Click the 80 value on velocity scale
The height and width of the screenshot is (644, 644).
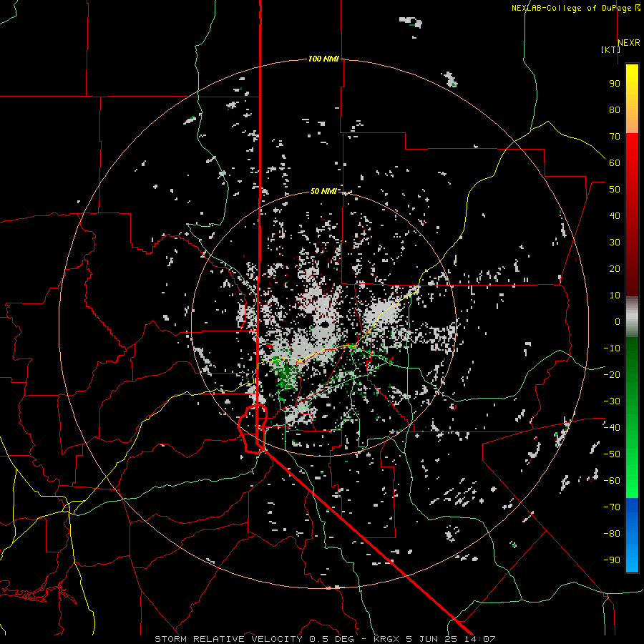[x=615, y=110]
